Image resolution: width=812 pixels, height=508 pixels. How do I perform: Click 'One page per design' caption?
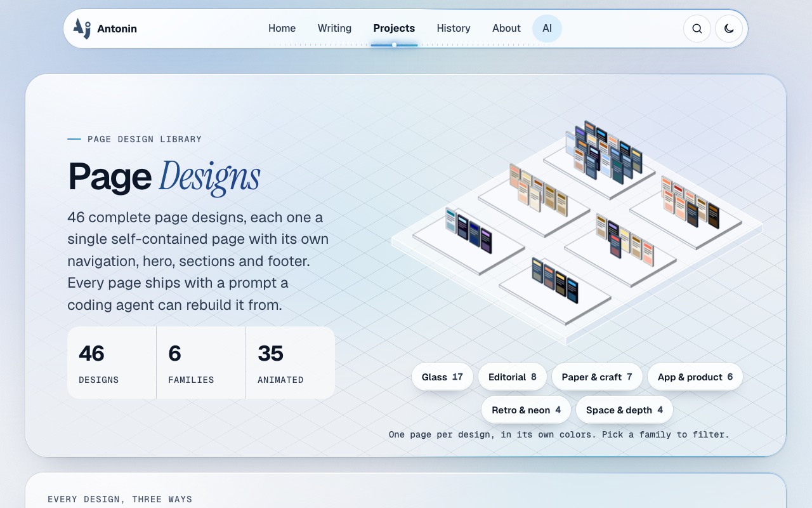point(559,435)
